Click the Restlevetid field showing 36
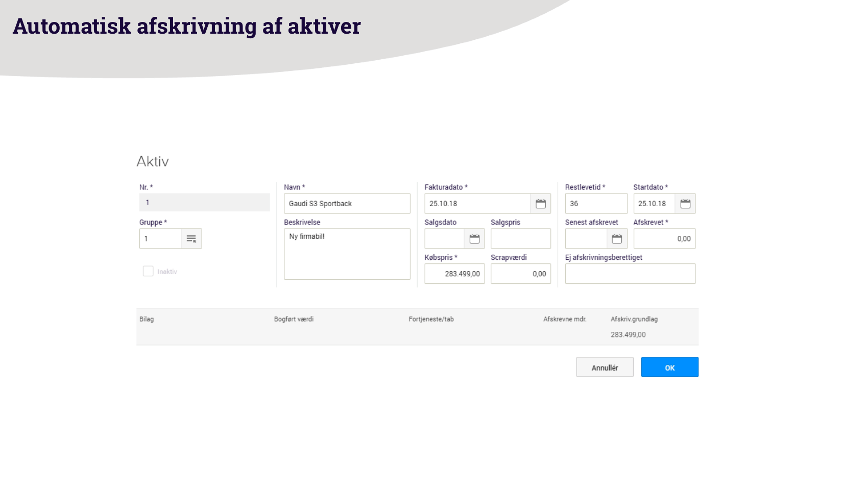868x488 pixels. pyautogui.click(x=596, y=204)
